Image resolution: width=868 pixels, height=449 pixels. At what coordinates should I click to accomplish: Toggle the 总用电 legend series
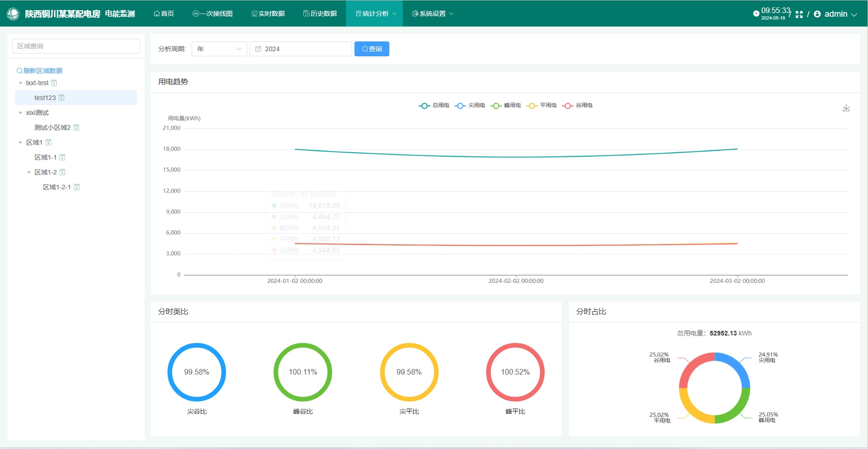pos(434,106)
